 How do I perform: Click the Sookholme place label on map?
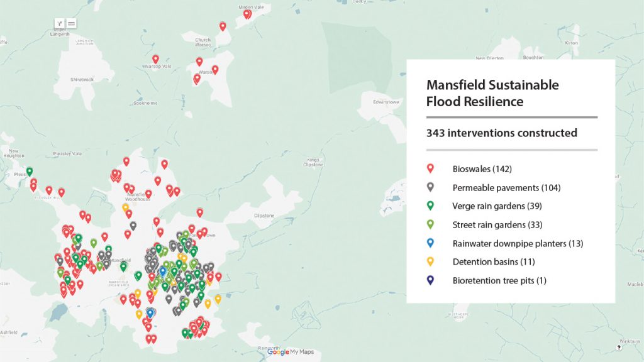coord(145,103)
